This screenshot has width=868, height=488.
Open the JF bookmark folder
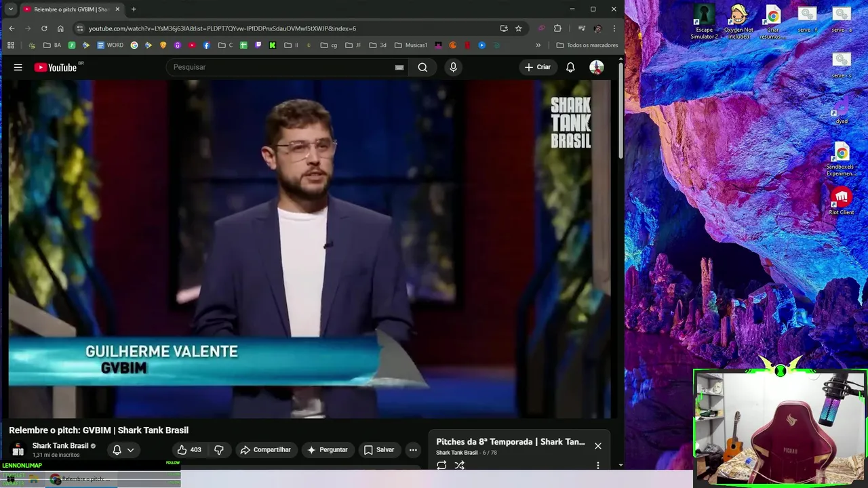(x=353, y=45)
